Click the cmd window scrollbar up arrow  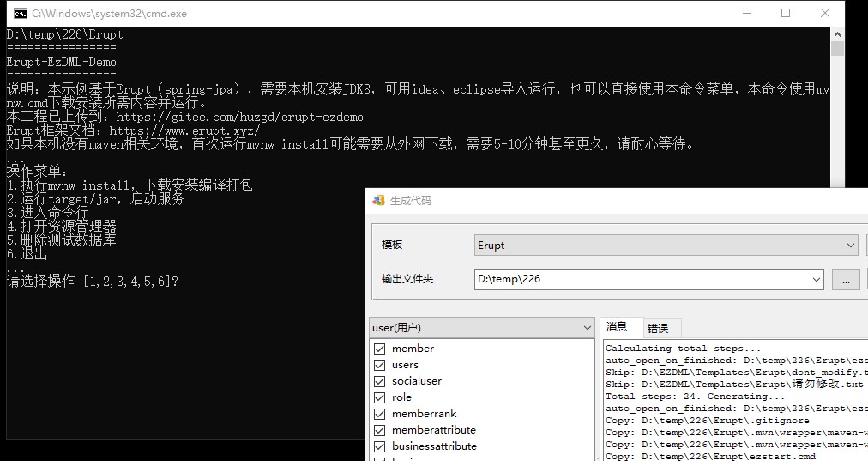coord(838,34)
